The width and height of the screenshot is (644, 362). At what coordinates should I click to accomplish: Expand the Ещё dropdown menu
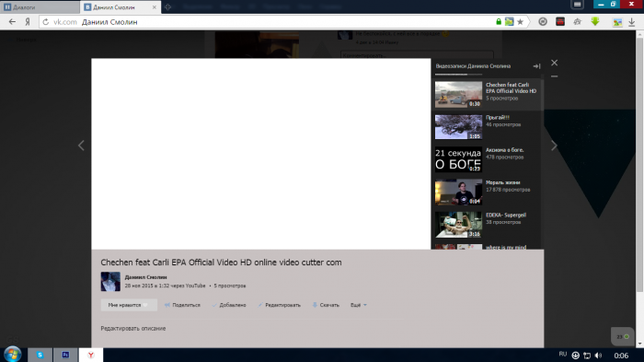[359, 305]
